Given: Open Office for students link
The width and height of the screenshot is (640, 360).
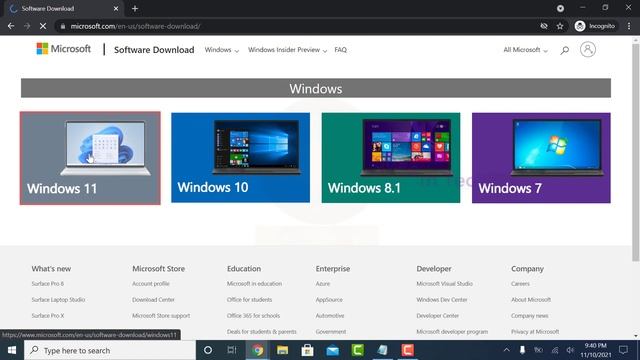Looking at the screenshot, I should (249, 300).
